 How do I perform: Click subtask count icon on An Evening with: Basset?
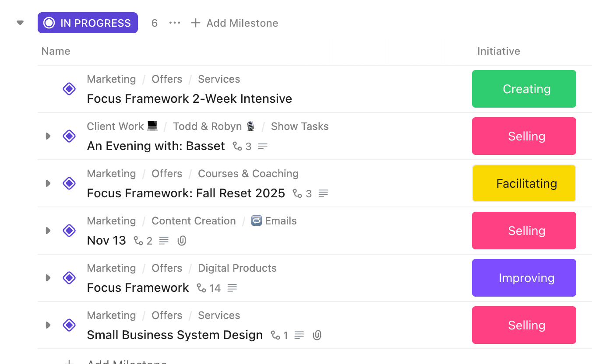pyautogui.click(x=237, y=146)
